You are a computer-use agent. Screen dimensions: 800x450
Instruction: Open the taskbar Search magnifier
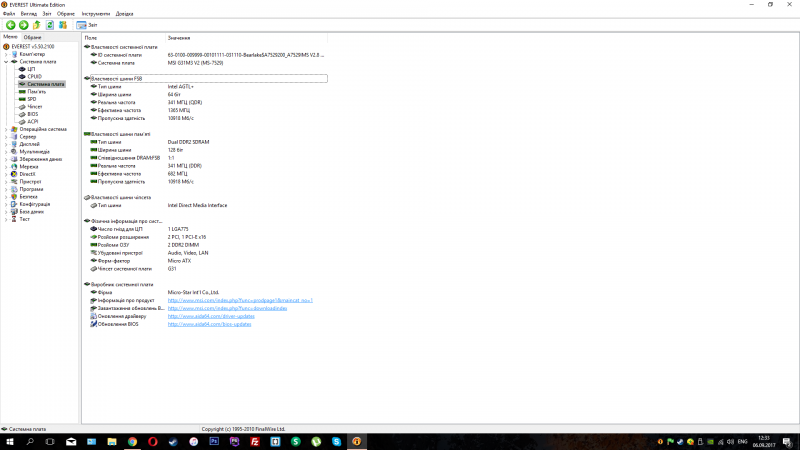30,442
